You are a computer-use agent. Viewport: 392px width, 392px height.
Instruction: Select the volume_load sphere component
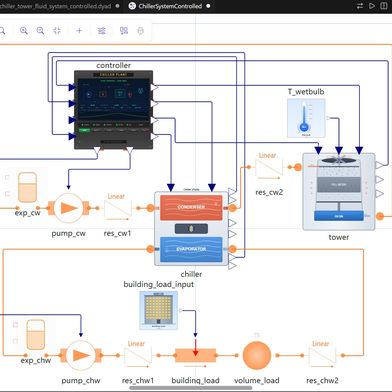(257, 355)
